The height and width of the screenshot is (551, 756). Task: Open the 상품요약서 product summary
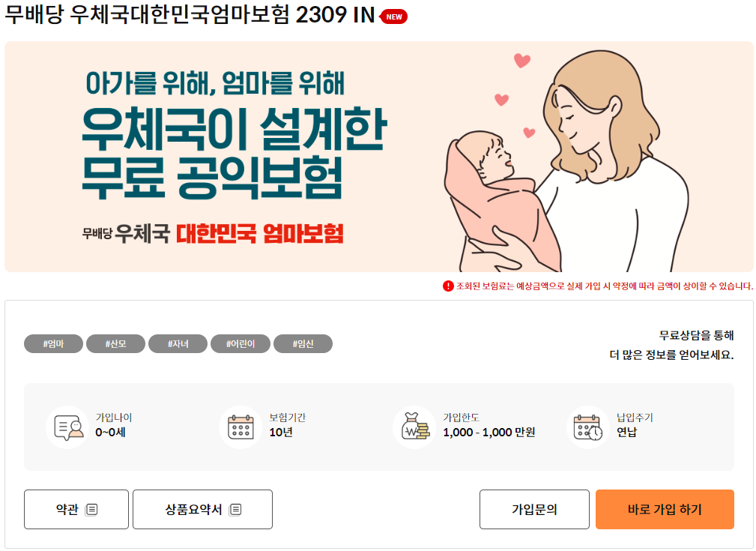(202, 510)
